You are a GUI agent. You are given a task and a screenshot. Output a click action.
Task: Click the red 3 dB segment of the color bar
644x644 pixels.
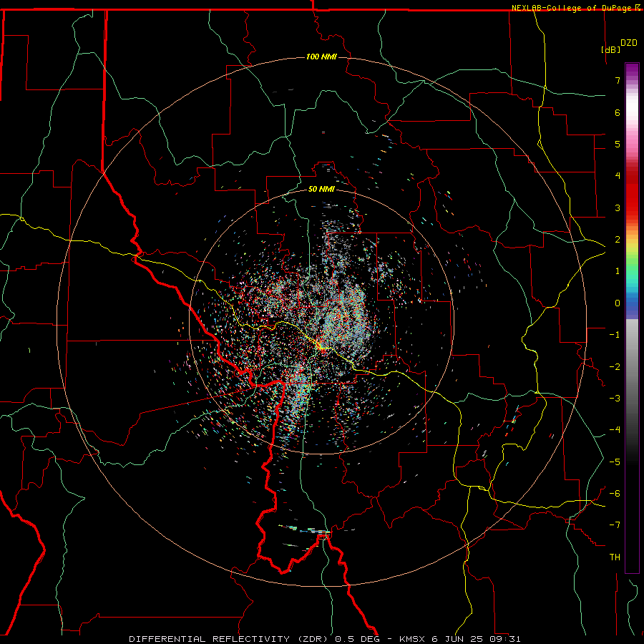click(x=632, y=208)
